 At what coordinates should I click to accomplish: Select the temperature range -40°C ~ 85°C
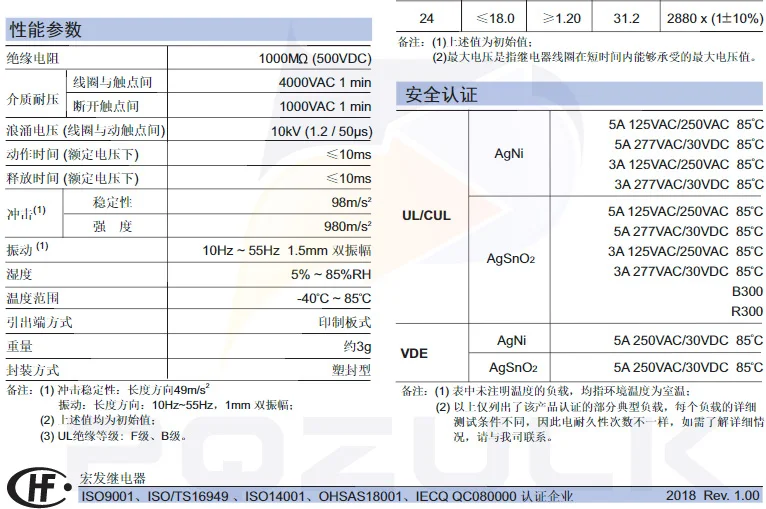[x=334, y=298]
